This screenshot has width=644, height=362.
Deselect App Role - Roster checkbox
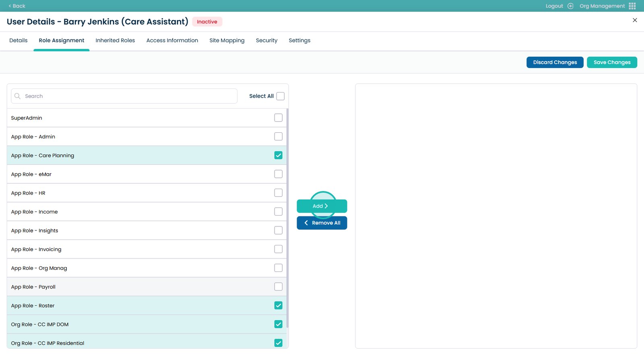click(278, 306)
